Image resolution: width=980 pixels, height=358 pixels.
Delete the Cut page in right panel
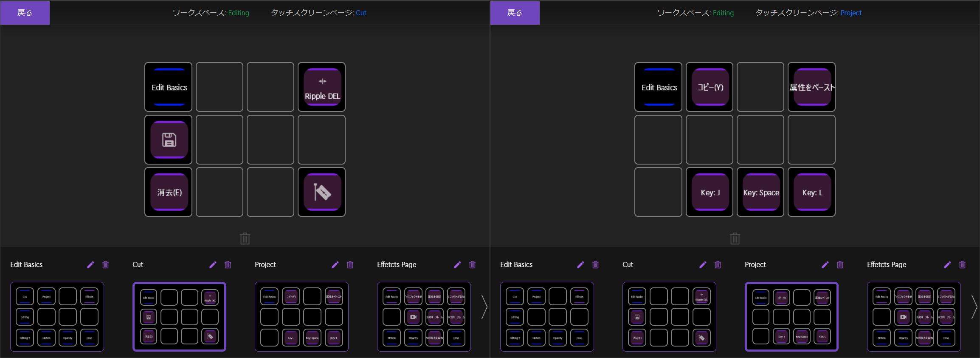coord(718,265)
